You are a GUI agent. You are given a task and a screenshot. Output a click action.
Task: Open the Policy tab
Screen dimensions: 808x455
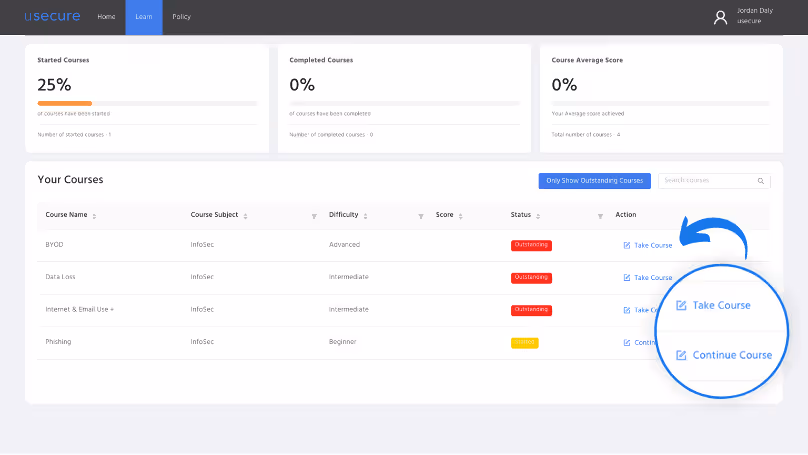click(181, 17)
